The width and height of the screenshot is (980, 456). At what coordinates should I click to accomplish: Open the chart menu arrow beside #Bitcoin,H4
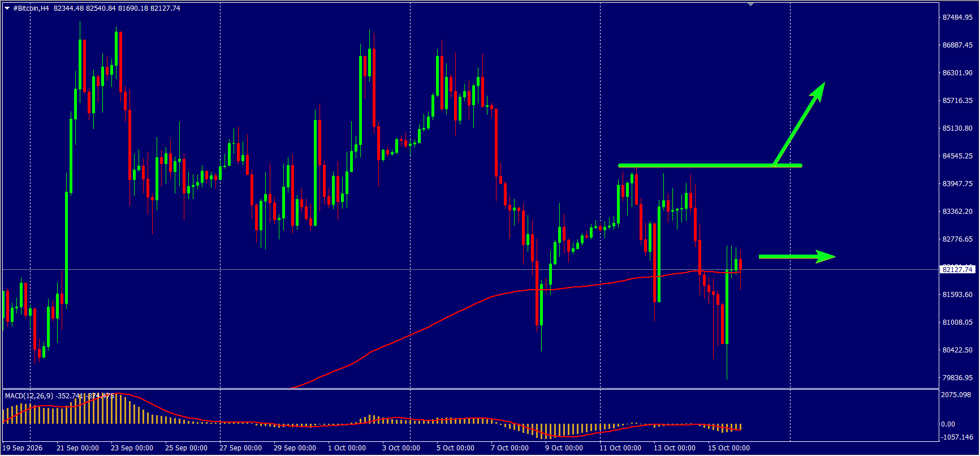click(7, 8)
